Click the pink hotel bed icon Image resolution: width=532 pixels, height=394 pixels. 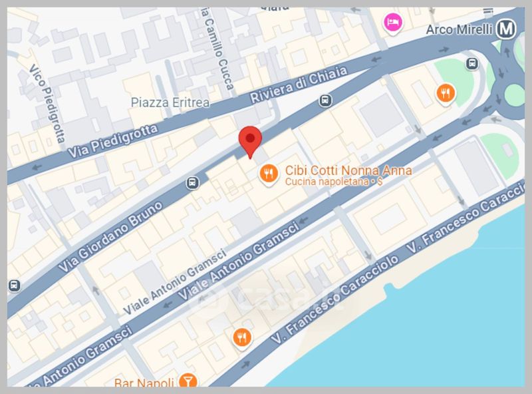pos(393,23)
